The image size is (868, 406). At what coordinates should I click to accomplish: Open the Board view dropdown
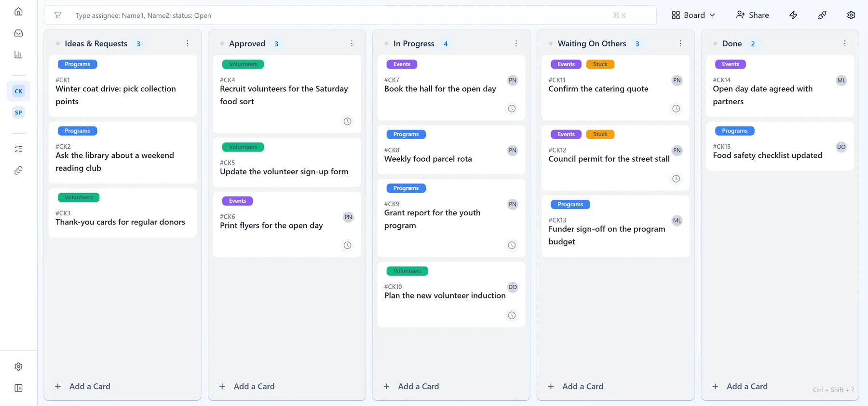pyautogui.click(x=693, y=15)
